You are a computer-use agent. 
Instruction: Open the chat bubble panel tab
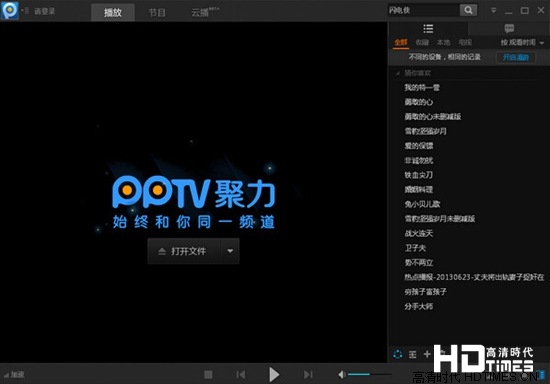(x=509, y=29)
